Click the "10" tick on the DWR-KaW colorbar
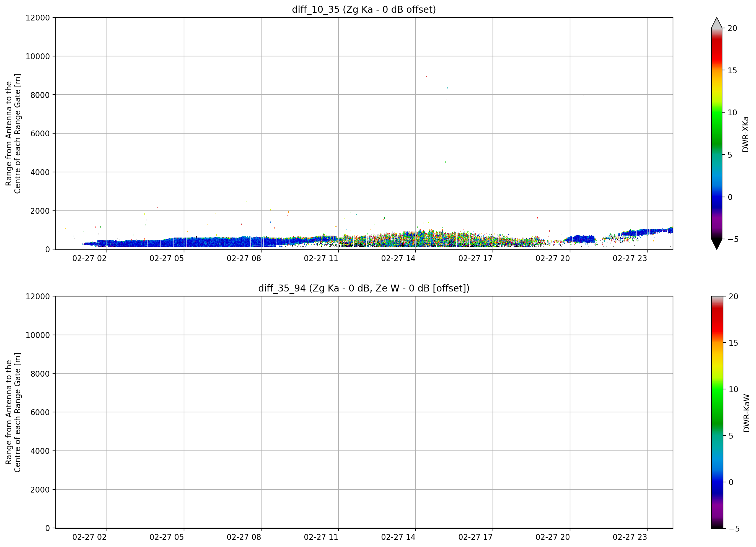The height and width of the screenshot is (547, 756). pos(733,389)
